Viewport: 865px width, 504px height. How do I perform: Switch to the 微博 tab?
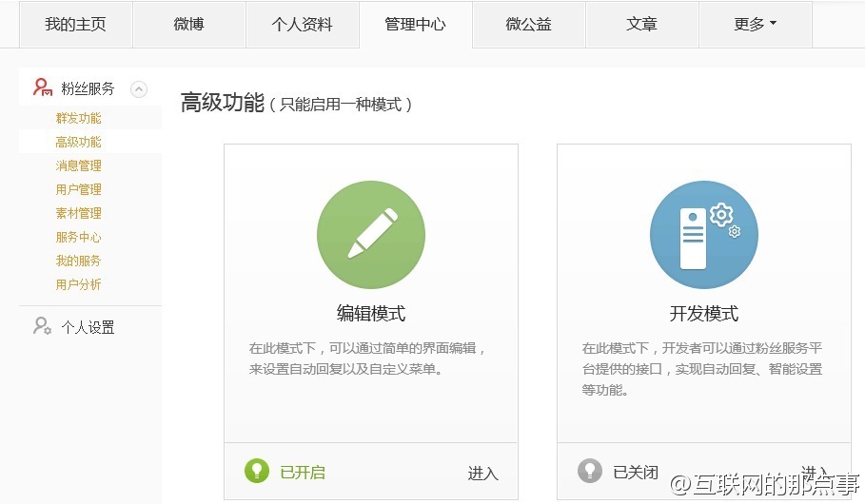[x=188, y=25]
